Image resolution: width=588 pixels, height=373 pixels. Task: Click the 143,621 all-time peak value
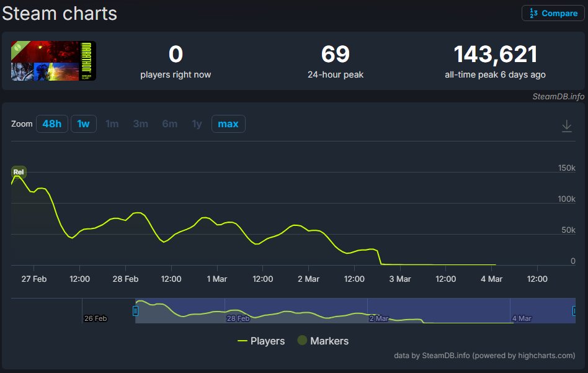pyautogui.click(x=496, y=54)
